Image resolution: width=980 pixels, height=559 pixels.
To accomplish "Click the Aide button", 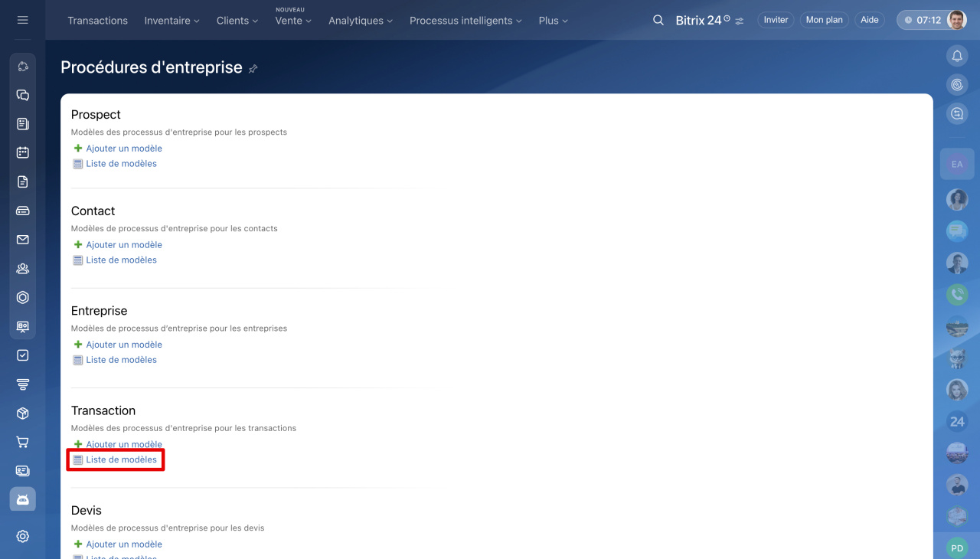I will pyautogui.click(x=869, y=20).
